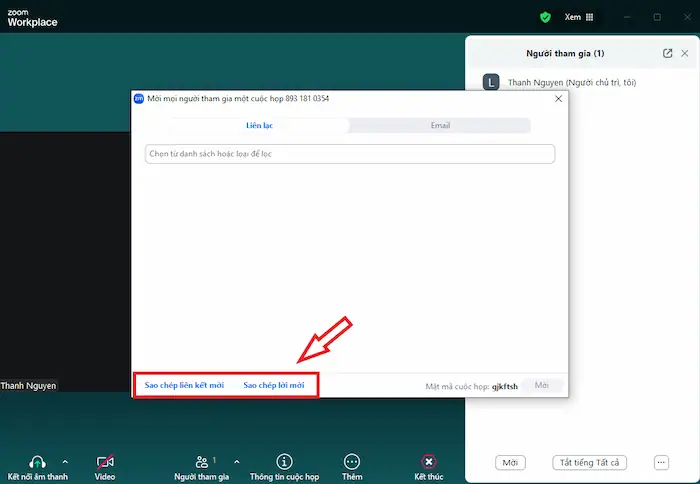This screenshot has width=700, height=484.
Task: Open the Xem view layout menu
Action: (x=579, y=17)
